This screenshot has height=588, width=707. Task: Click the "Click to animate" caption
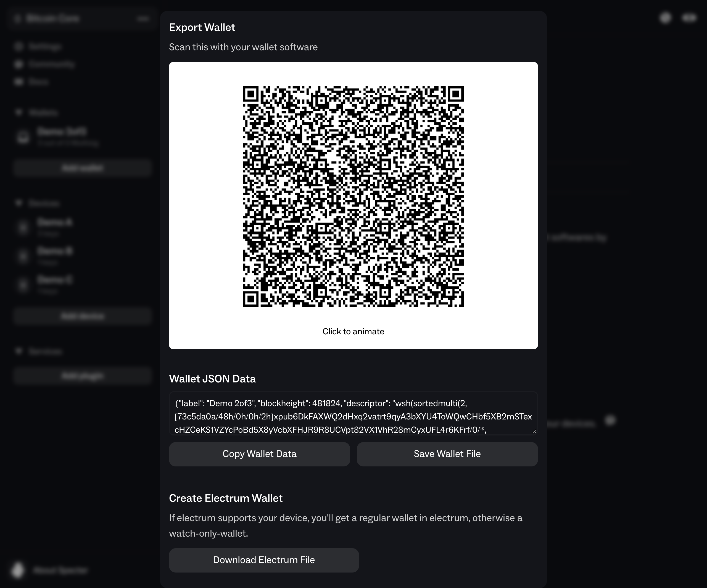353,331
